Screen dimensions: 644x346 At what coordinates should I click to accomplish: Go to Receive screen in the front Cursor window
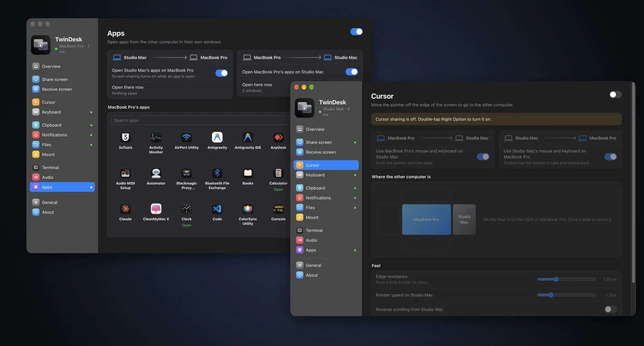click(x=326, y=152)
